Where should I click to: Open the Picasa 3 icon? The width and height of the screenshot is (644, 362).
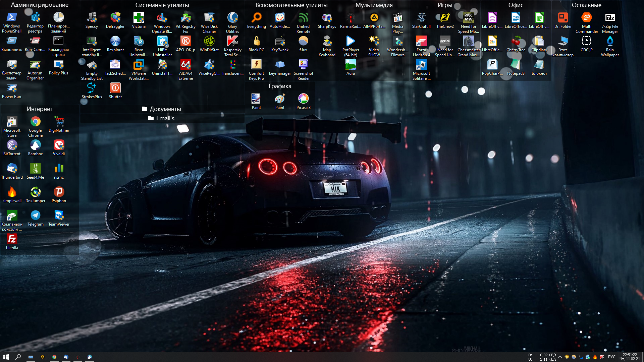(303, 102)
